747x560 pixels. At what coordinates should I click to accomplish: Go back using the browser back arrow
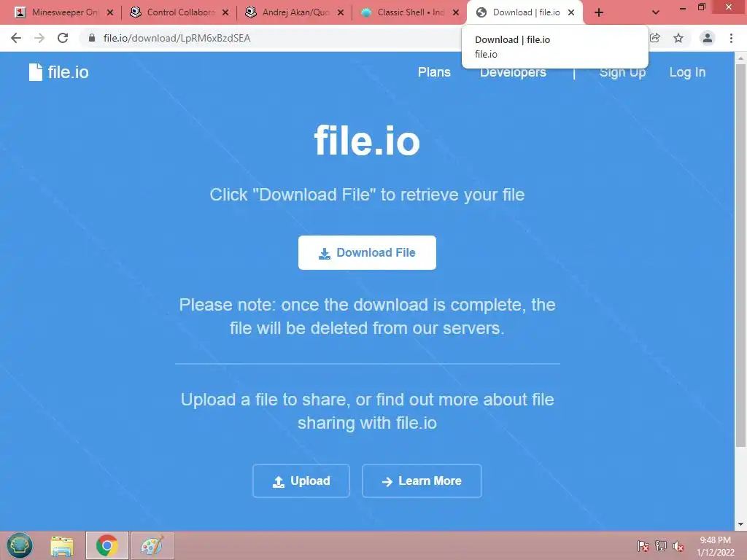tap(16, 38)
